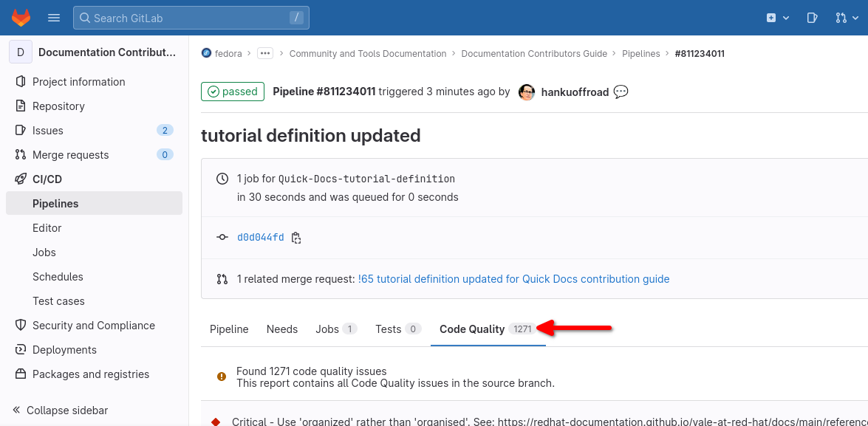The image size is (868, 426).
Task: Open Security and Compliance section
Action: (x=93, y=326)
